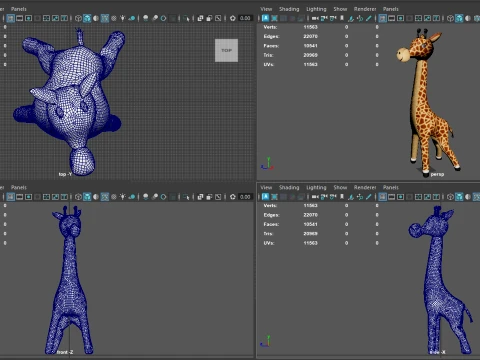Open Panels menu of front view panel
480x360 pixels.
pos(19,187)
